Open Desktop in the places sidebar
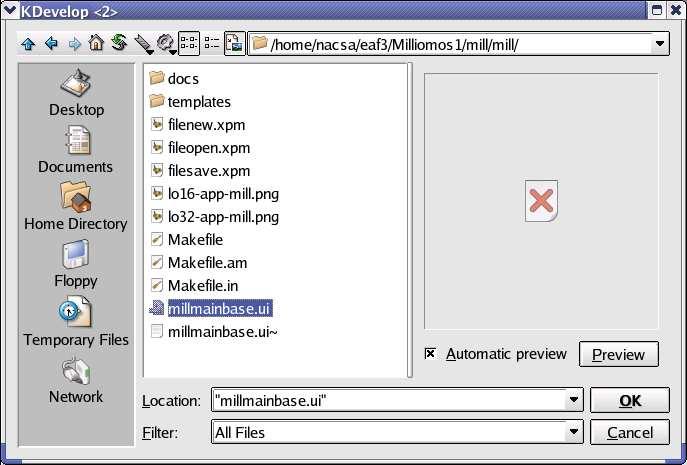Screen dimensions: 687x465 tap(76, 93)
